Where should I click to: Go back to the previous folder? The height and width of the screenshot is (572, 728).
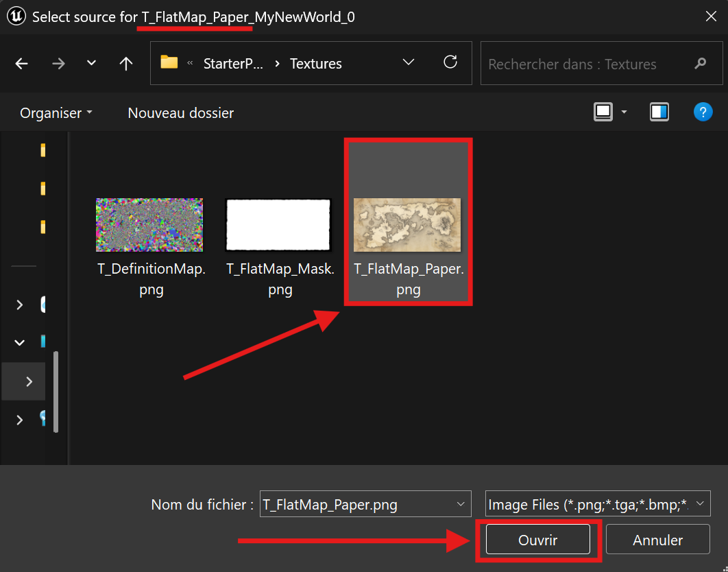click(x=22, y=64)
